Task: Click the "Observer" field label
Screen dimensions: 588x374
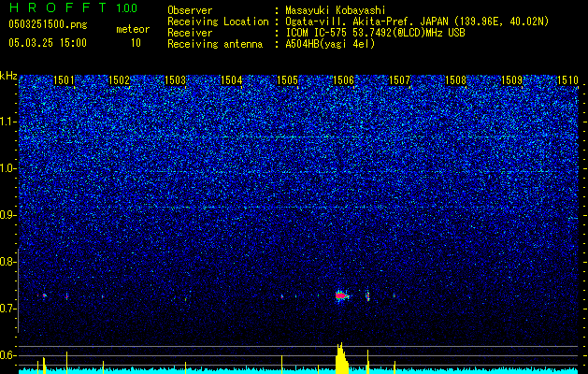Action: coord(190,10)
